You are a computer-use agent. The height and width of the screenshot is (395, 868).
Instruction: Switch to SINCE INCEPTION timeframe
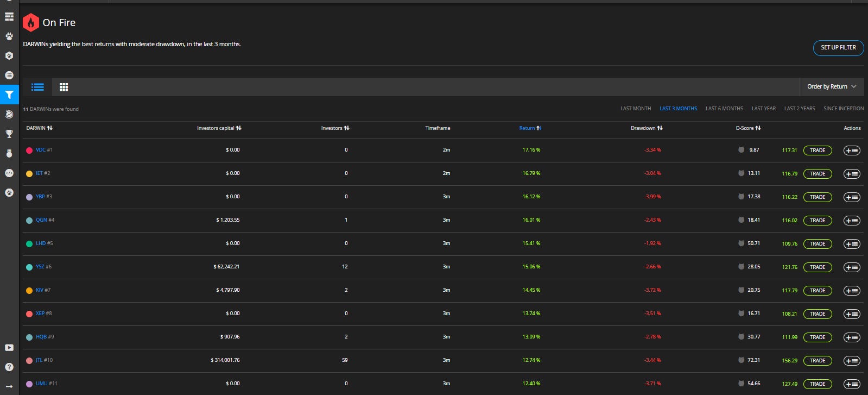click(843, 109)
